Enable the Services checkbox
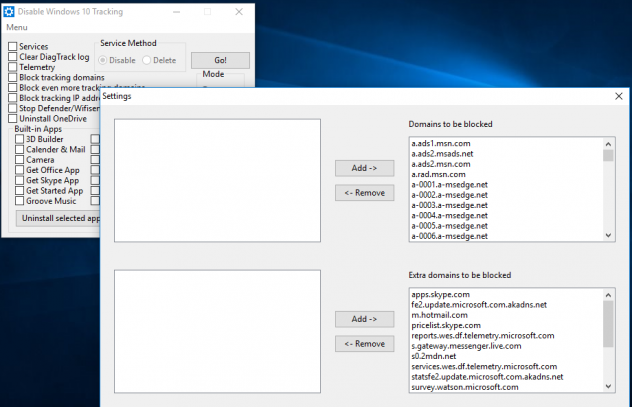This screenshot has height=407, width=632. point(13,47)
